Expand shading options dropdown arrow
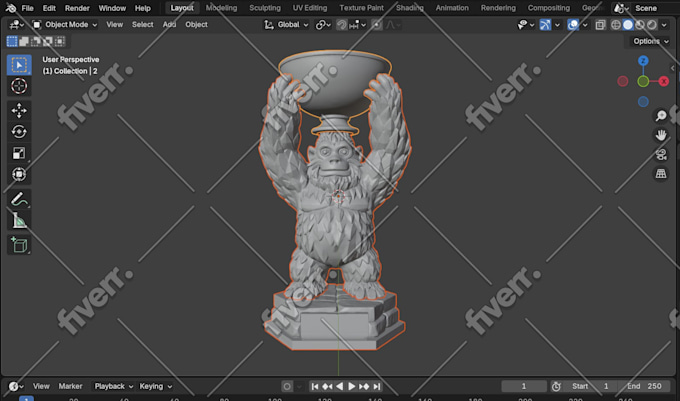Screen dimensions: 680x401 [x=664, y=25]
